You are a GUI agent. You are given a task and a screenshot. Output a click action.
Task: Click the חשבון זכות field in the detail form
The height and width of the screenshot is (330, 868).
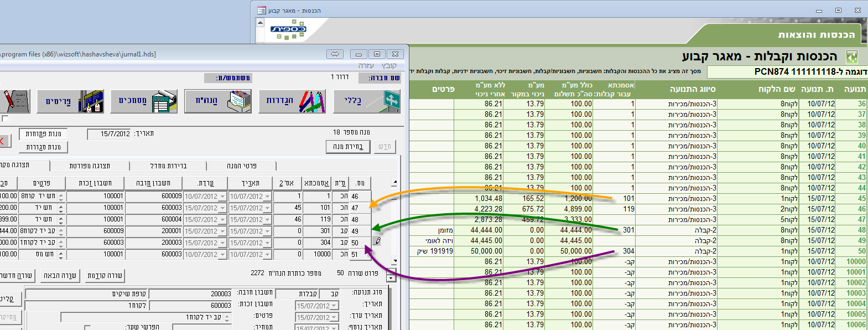(x=191, y=306)
